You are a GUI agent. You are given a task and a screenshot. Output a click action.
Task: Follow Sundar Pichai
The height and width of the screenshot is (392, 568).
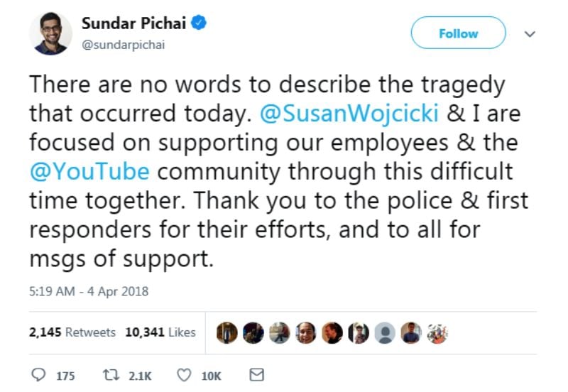(x=458, y=33)
